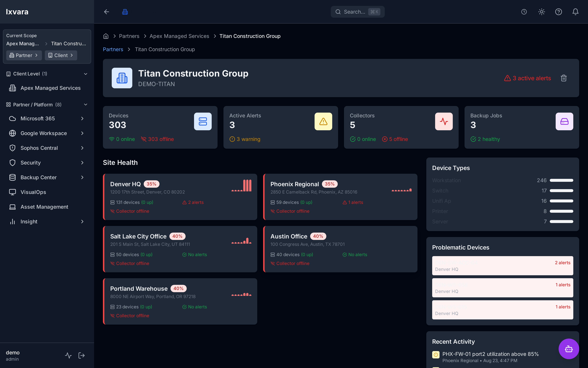The width and height of the screenshot is (588, 368).
Task: Click the Workstation count bar
Action: click(x=561, y=180)
